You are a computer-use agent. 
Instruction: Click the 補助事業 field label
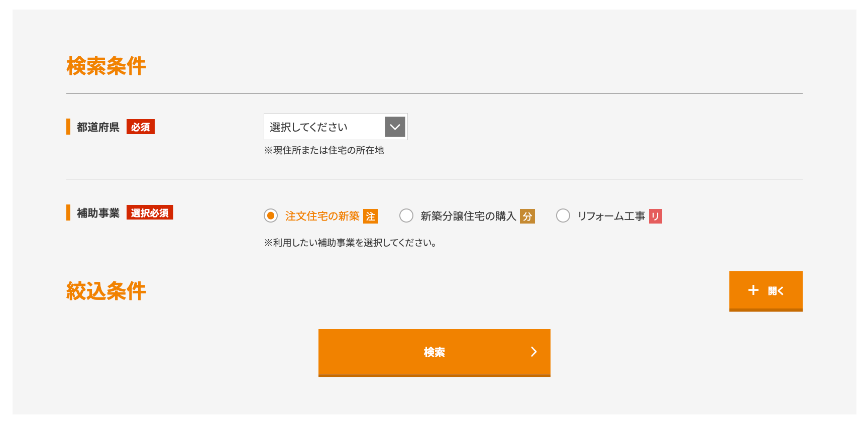point(98,213)
